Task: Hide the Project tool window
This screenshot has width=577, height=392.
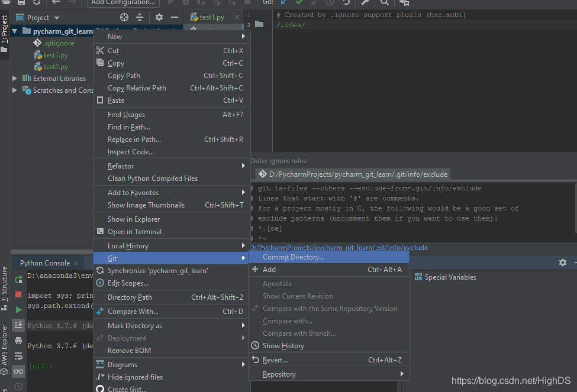Action: click(175, 17)
